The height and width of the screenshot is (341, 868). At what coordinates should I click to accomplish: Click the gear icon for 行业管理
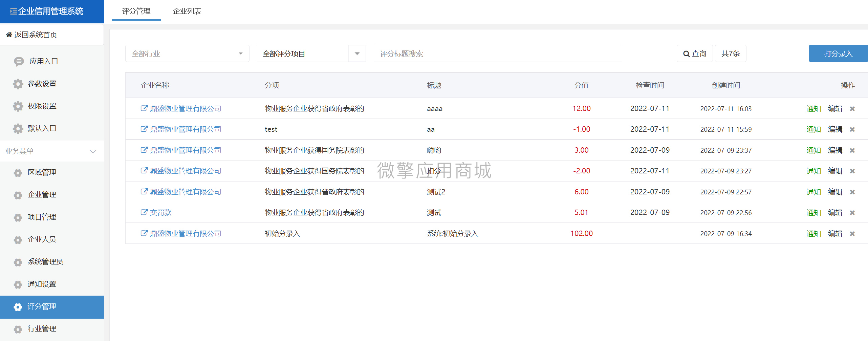click(18, 329)
